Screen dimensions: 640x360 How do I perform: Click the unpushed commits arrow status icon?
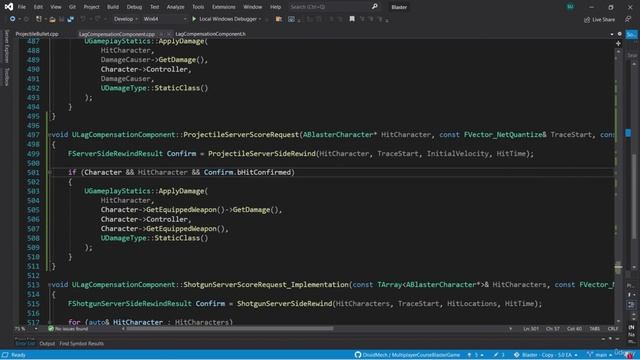point(475,355)
